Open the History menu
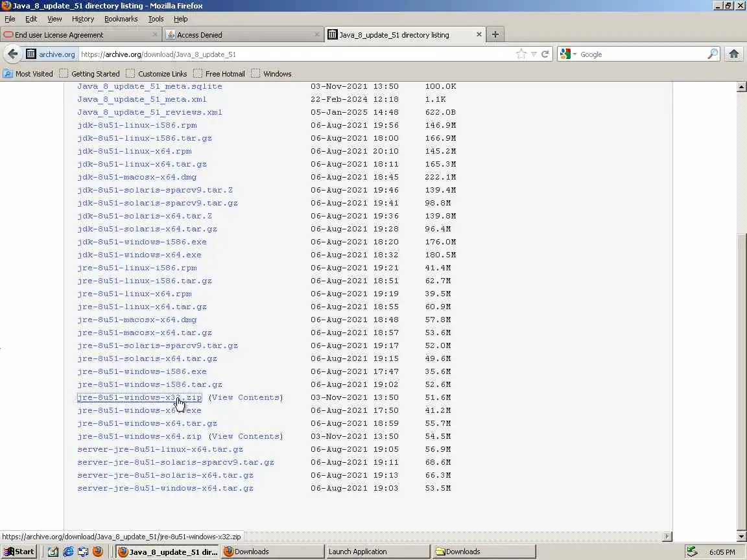Viewport: 747px width, 560px height. tap(83, 19)
